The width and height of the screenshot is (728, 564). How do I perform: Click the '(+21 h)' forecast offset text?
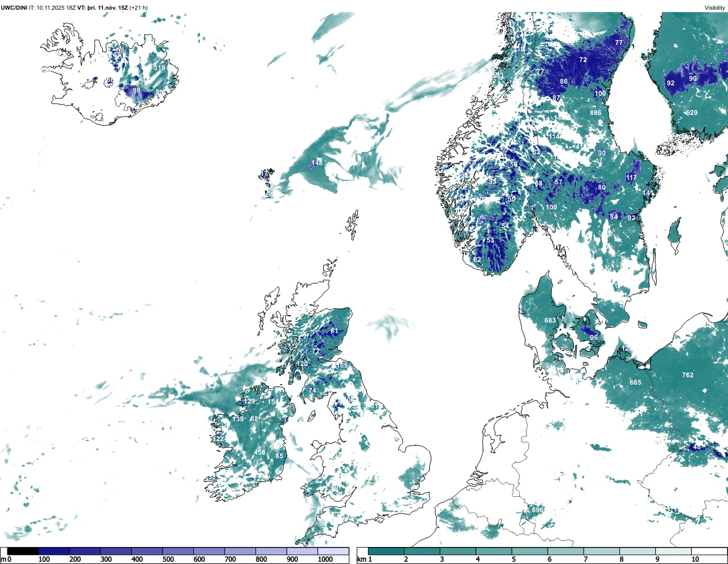pos(139,8)
